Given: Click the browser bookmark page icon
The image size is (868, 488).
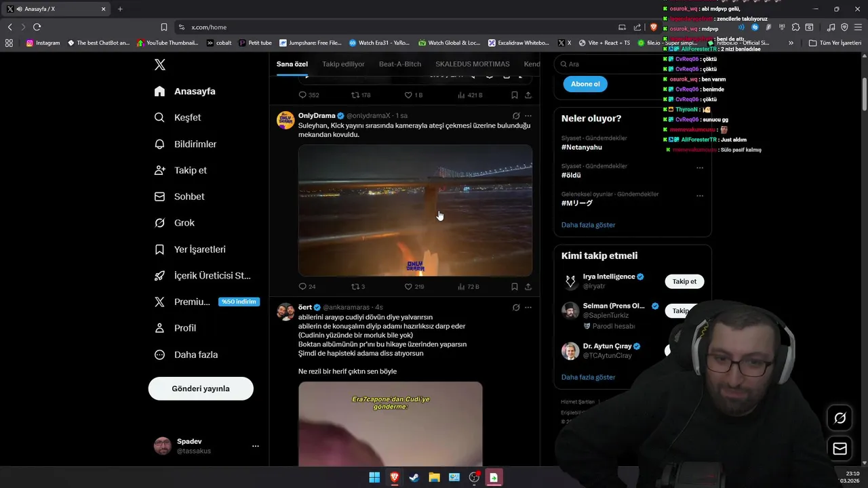Looking at the screenshot, I should tap(164, 27).
